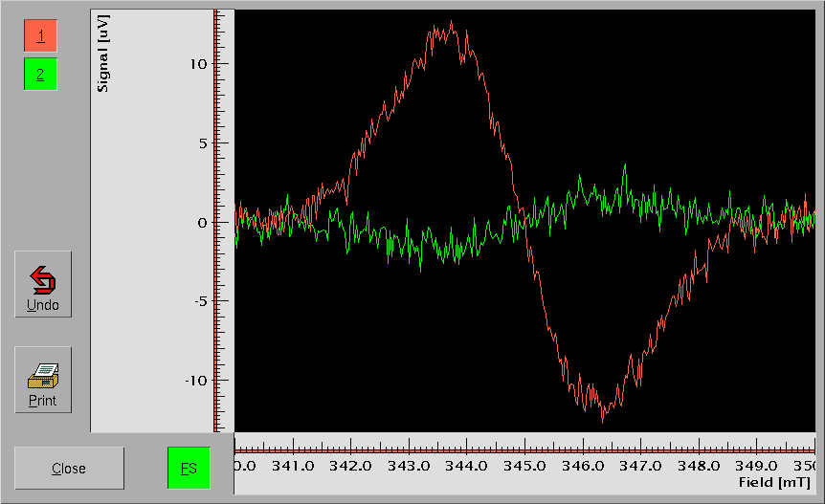Click the 345.0 mark on field axis
Image resolution: width=825 pixels, height=504 pixels.
coord(524,466)
